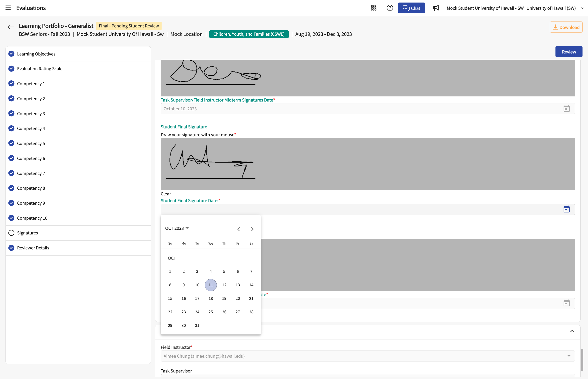
Task: Open the announcements megaphone icon
Action: click(x=436, y=8)
